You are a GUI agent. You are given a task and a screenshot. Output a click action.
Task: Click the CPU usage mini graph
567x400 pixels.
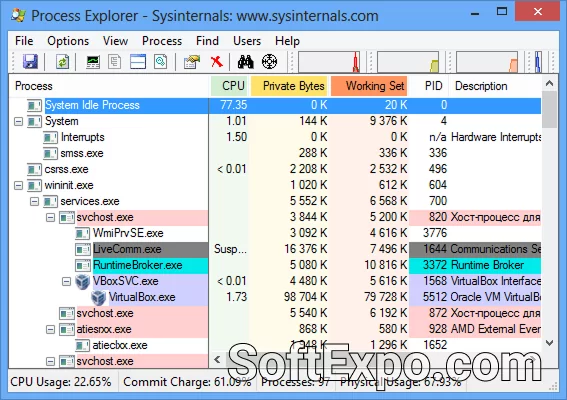329,62
